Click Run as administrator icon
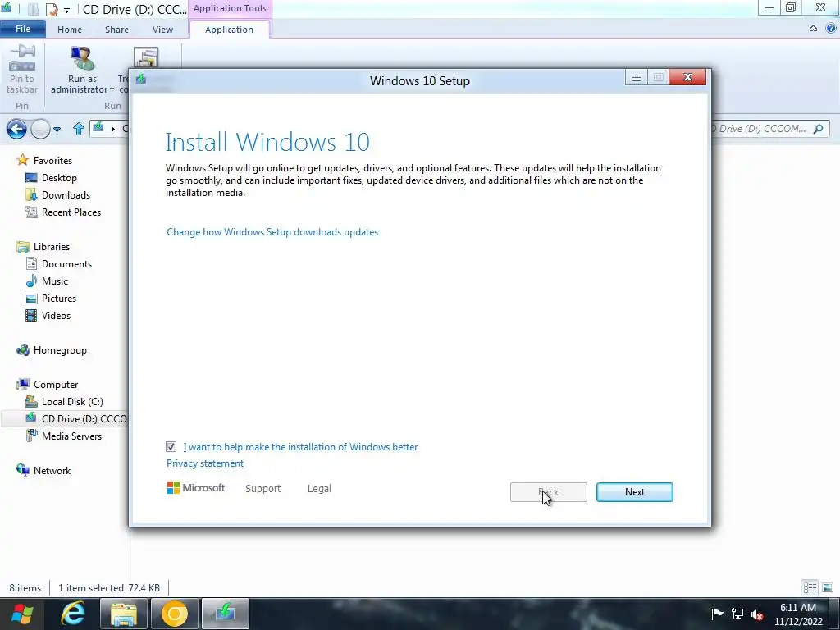 tap(82, 59)
